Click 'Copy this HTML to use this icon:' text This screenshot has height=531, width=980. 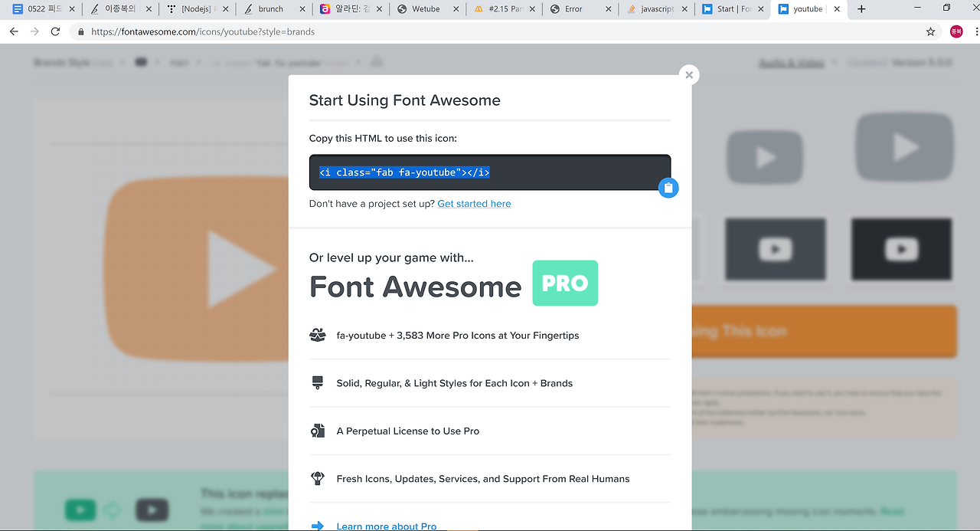coord(383,139)
